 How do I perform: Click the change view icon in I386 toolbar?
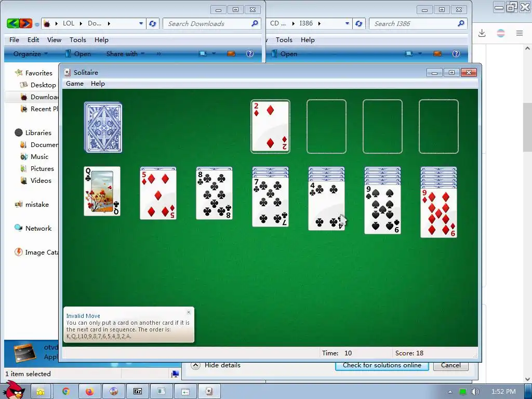(x=409, y=54)
